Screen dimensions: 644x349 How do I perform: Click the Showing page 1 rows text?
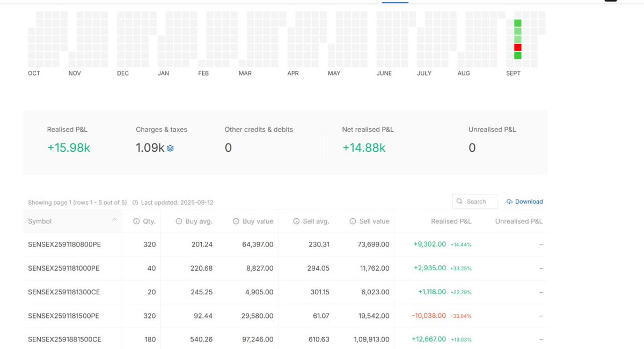pos(77,203)
